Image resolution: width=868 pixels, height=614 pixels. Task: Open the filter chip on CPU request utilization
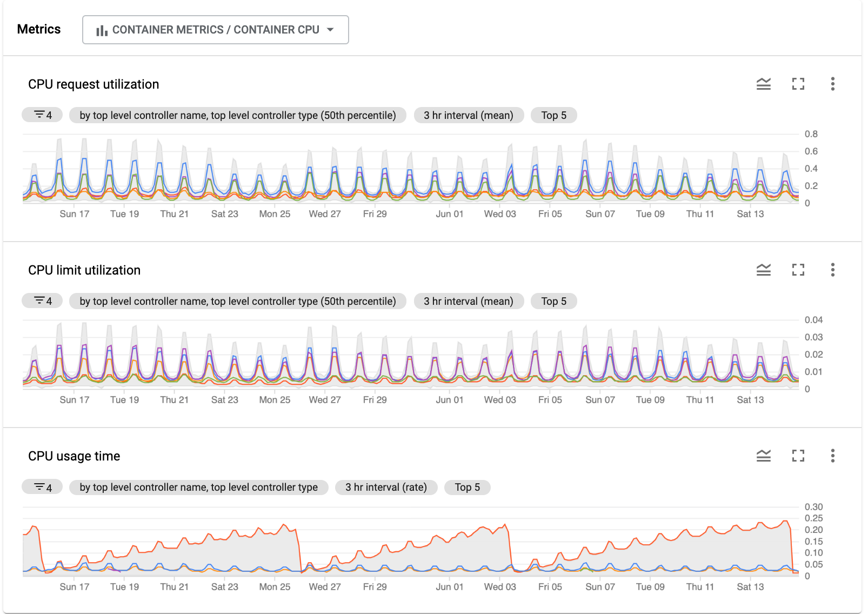click(x=42, y=115)
